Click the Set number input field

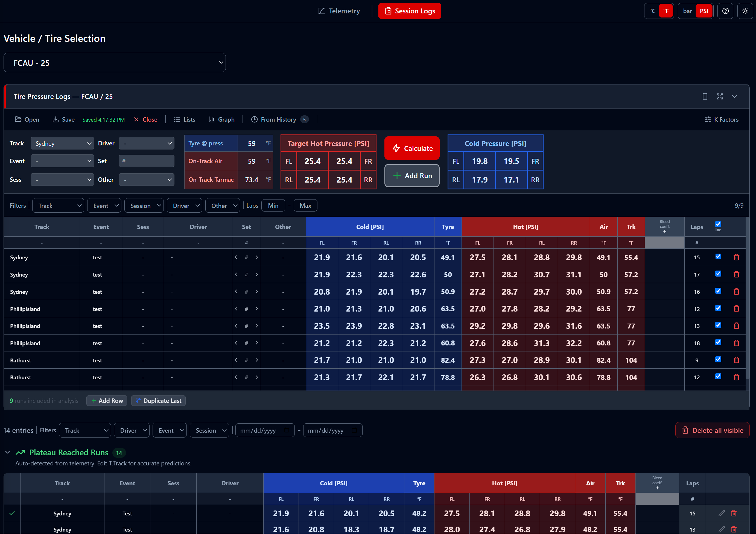pyautogui.click(x=147, y=161)
